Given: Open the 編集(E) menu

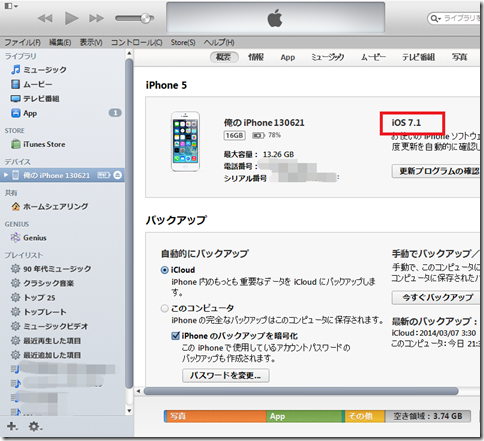Looking at the screenshot, I should point(60,43).
